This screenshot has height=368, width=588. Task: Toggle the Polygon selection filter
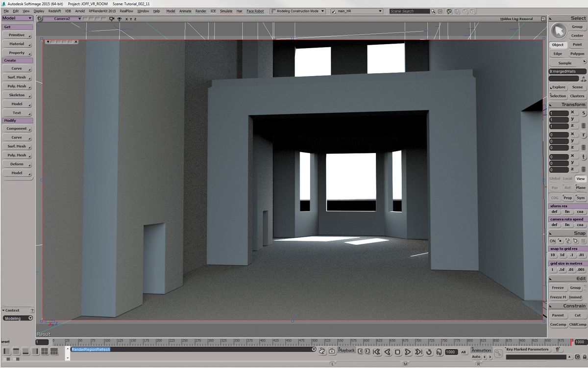point(578,54)
